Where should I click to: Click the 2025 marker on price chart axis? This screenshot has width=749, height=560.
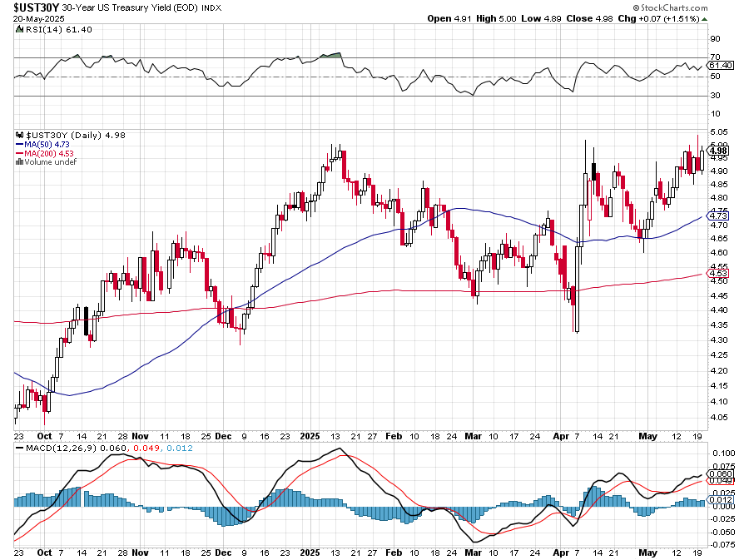tap(310, 435)
